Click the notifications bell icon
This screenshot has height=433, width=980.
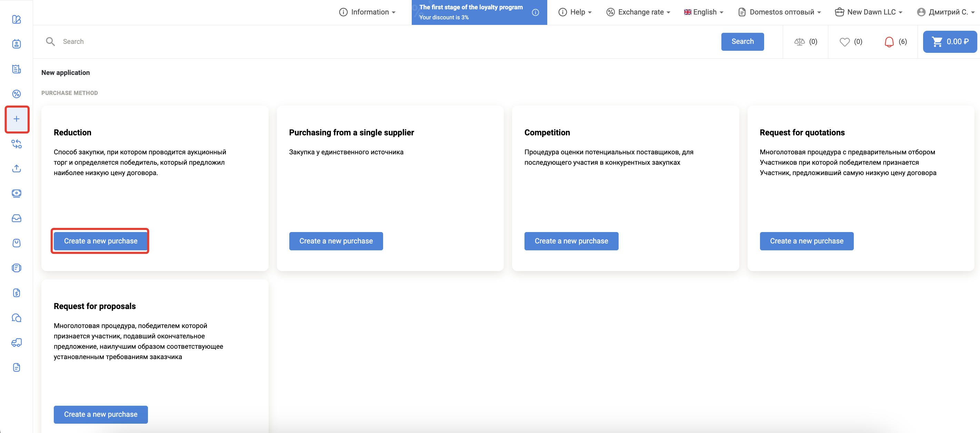coord(889,42)
